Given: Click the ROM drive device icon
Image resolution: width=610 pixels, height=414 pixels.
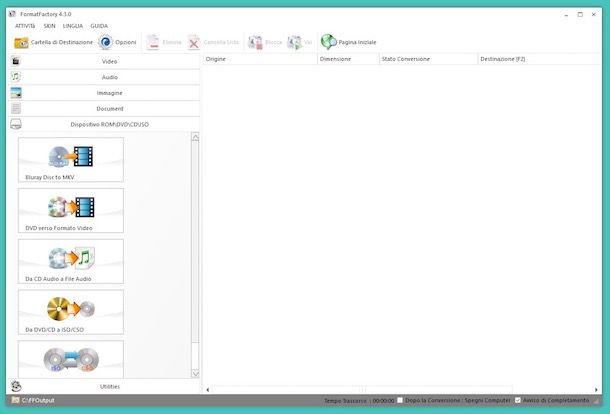Looking at the screenshot, I should click(x=16, y=124).
